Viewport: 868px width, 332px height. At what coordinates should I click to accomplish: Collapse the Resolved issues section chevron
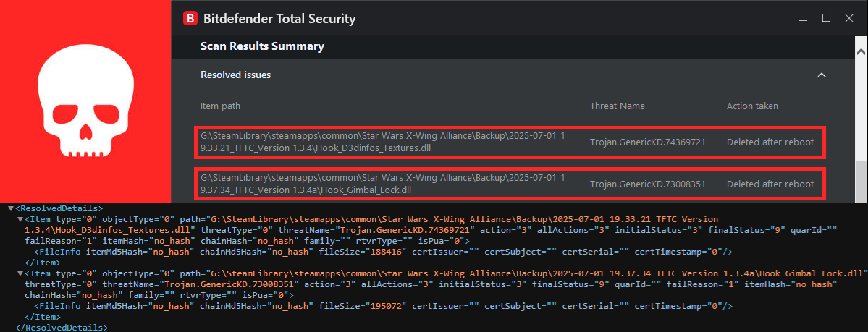tap(822, 75)
